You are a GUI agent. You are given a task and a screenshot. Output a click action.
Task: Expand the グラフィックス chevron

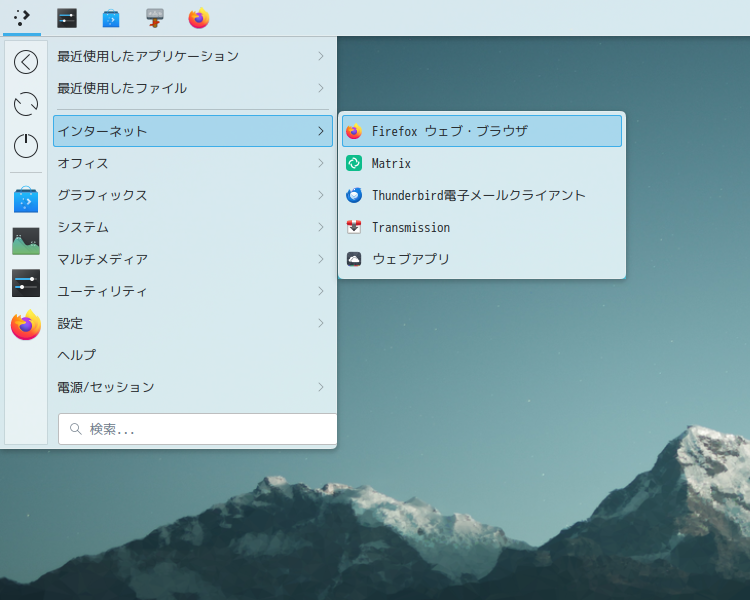(x=321, y=195)
